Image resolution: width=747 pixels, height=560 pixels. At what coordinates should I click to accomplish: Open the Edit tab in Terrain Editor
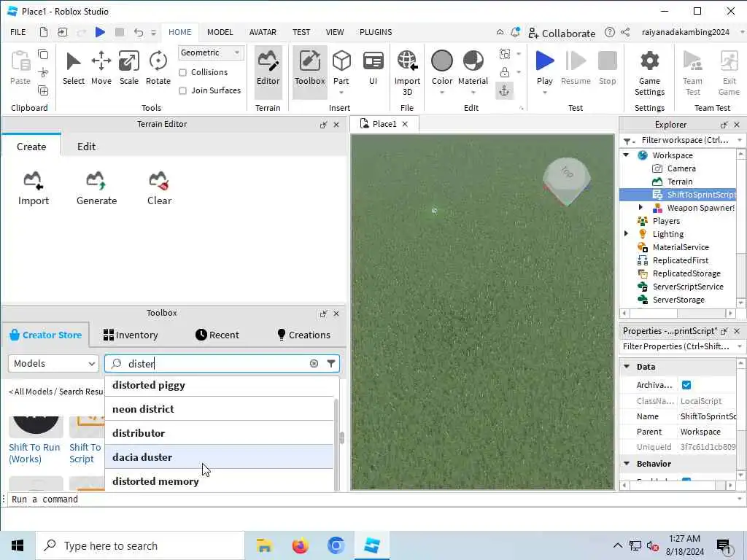tap(86, 147)
